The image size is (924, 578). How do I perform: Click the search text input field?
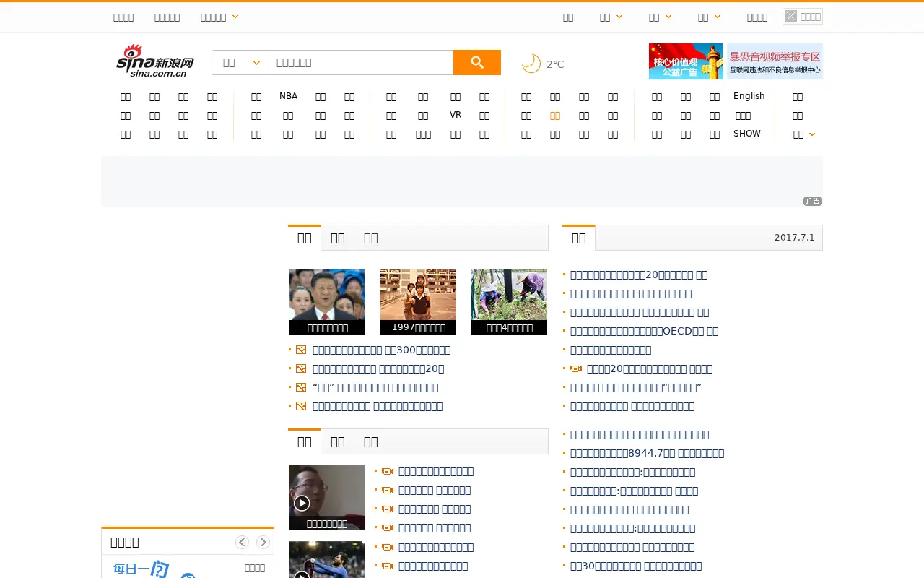click(x=359, y=63)
